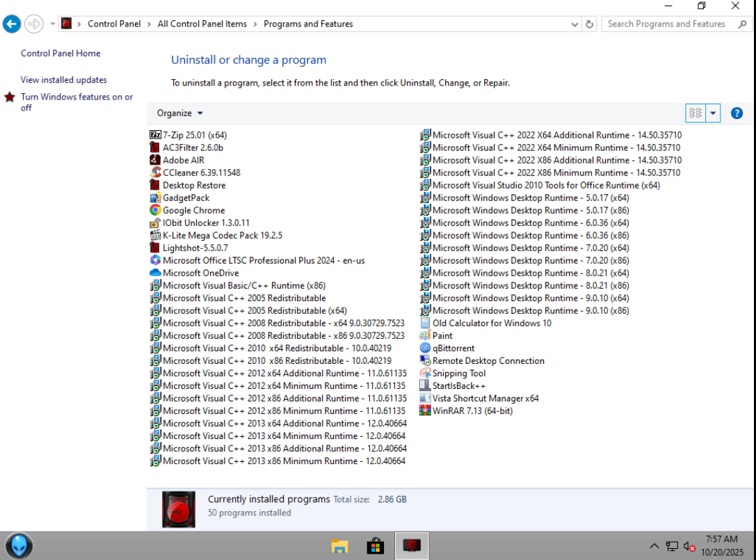The width and height of the screenshot is (756, 560).
Task: Expand chevron after All Control Panel Items
Action: (255, 24)
